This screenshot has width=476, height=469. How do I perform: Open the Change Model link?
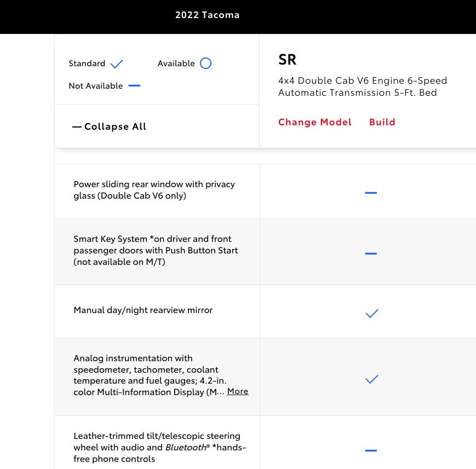[x=315, y=122]
